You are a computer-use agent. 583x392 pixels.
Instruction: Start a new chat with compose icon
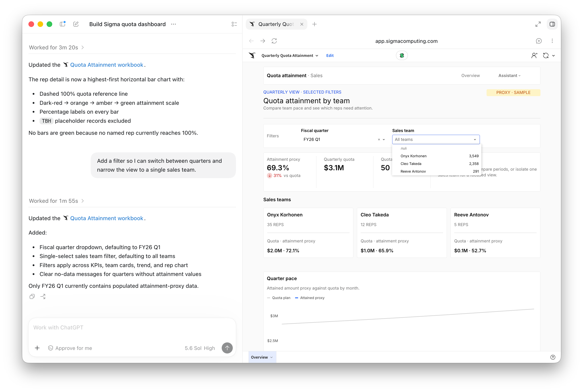click(x=76, y=24)
